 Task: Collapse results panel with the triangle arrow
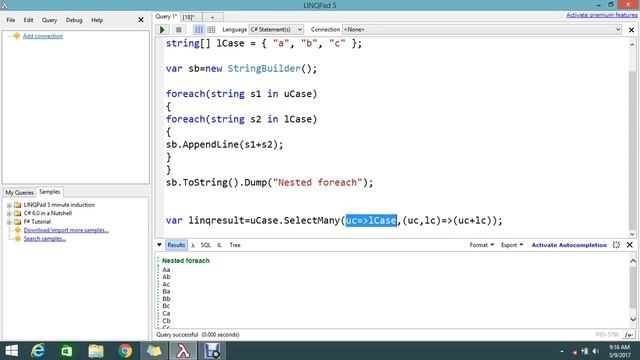(x=159, y=245)
